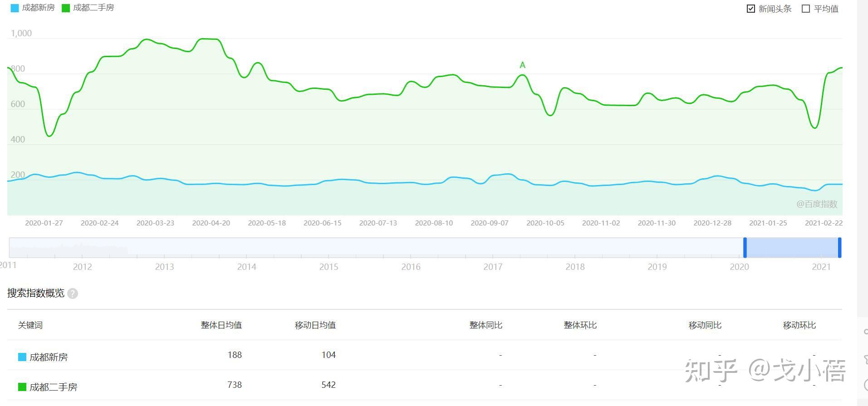The height and width of the screenshot is (406, 868).
Task: Click the green square in 成都二手房 table row
Action: click(x=22, y=387)
